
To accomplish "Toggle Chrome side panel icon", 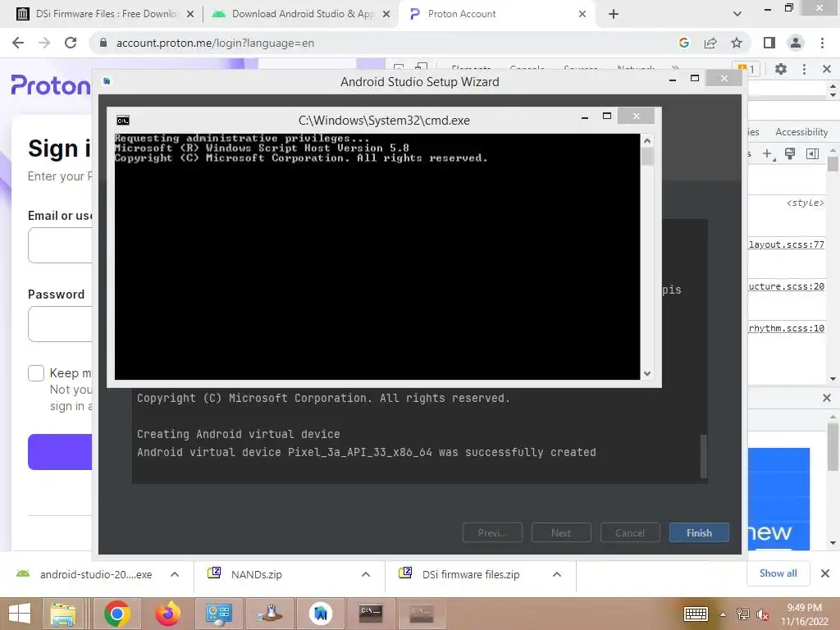I will click(769, 43).
